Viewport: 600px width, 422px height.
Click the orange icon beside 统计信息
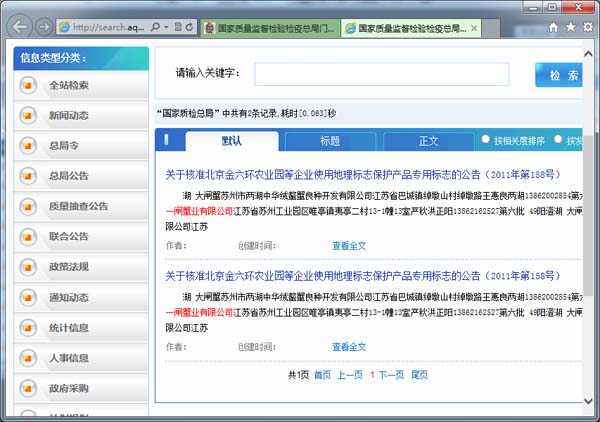[x=28, y=327]
